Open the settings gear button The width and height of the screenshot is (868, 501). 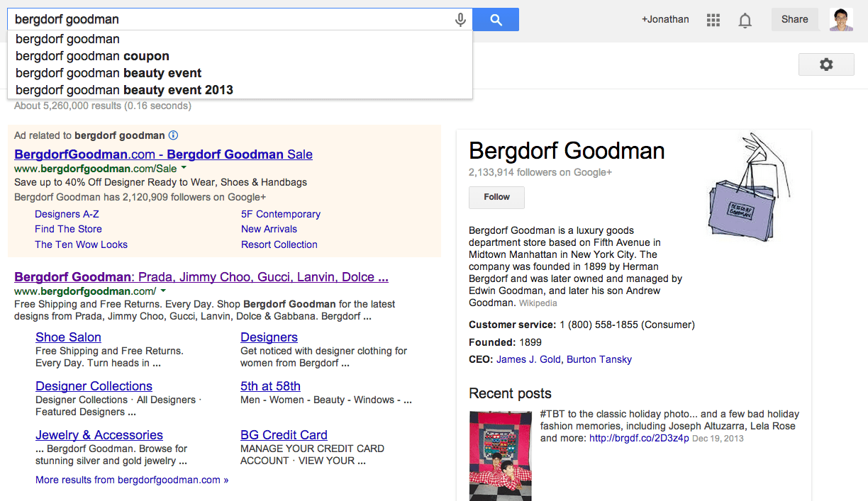click(826, 64)
